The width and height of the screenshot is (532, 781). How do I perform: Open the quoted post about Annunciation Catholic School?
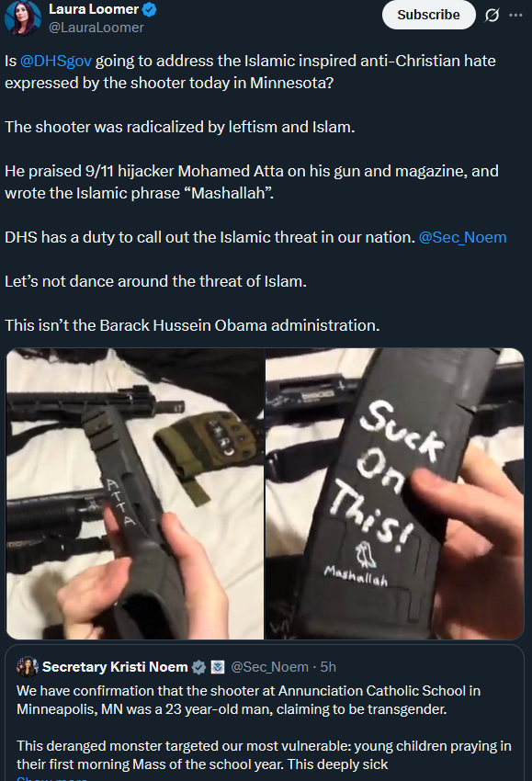pyautogui.click(x=265, y=713)
